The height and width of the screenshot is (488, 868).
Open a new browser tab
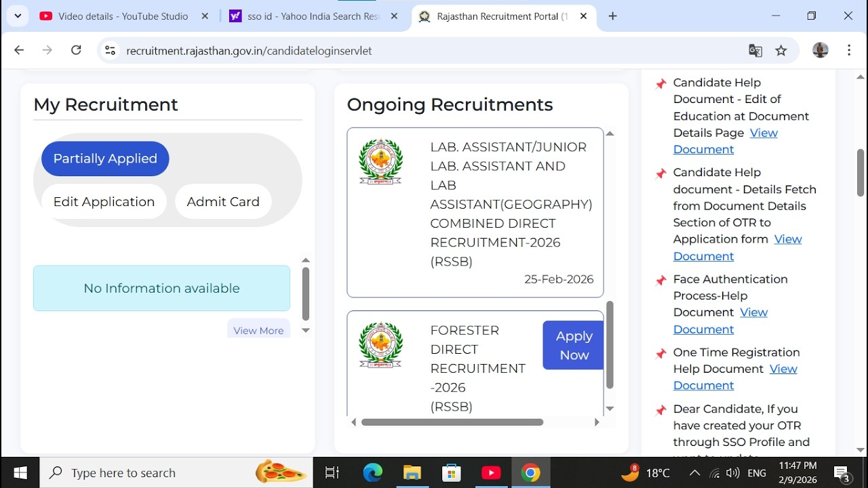[x=612, y=16]
